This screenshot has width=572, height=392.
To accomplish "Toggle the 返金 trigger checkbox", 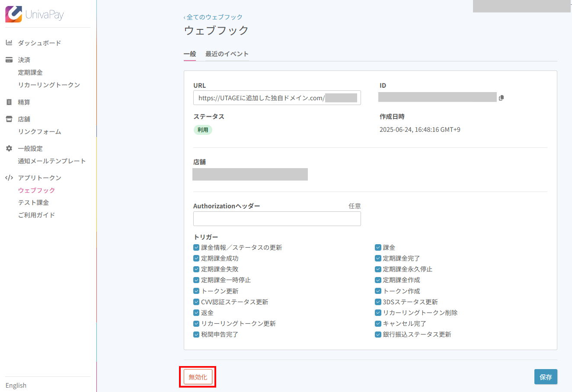I will tap(196, 312).
